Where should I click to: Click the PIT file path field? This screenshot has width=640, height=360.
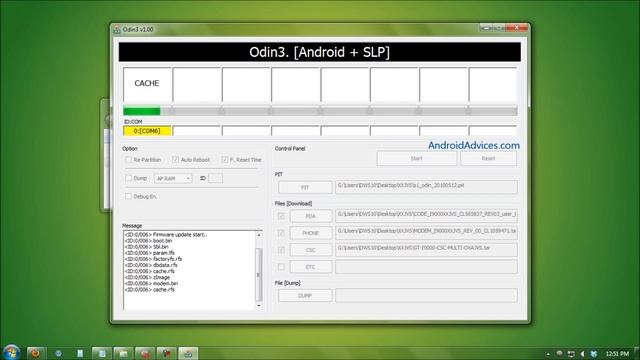[x=426, y=187]
